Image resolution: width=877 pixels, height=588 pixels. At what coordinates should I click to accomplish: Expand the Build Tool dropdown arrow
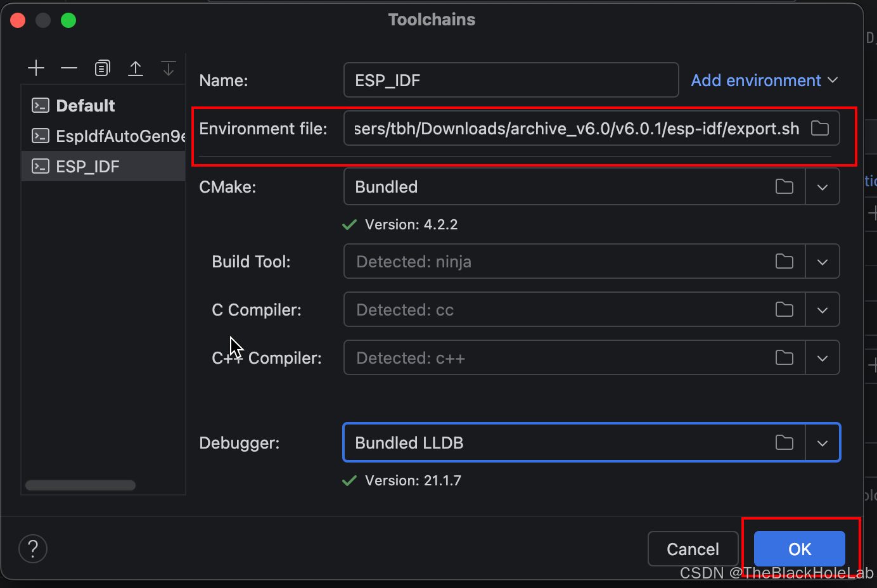(823, 262)
